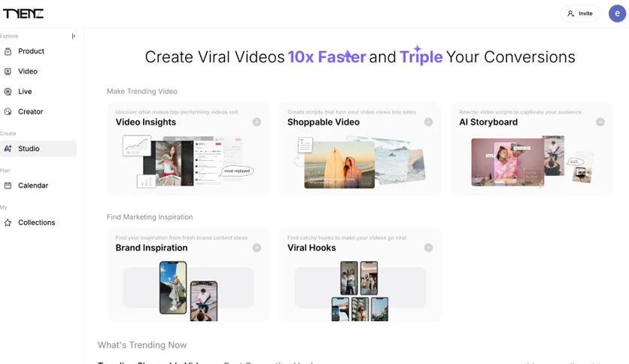This screenshot has height=364, width=629.
Task: Click the plus icon on Viral Hooks
Action: click(428, 247)
